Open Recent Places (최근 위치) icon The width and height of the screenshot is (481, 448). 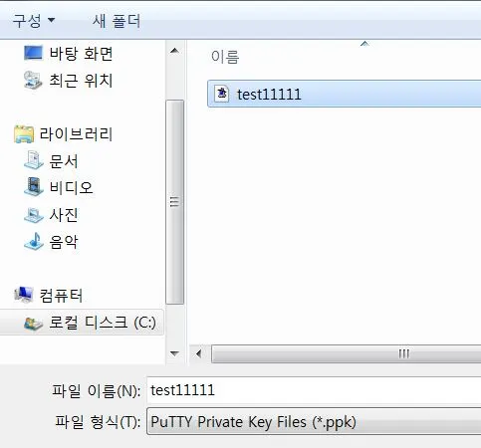tap(33, 80)
